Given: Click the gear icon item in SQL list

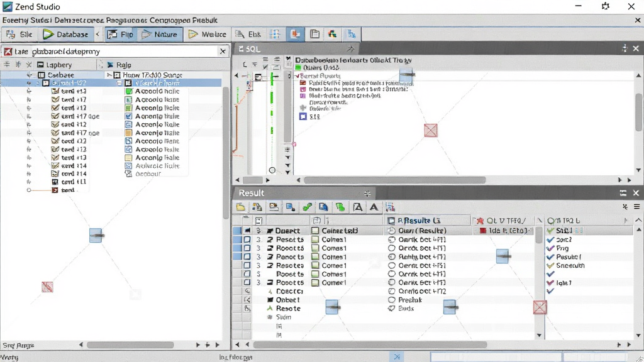Looking at the screenshot, I should click(303, 108).
